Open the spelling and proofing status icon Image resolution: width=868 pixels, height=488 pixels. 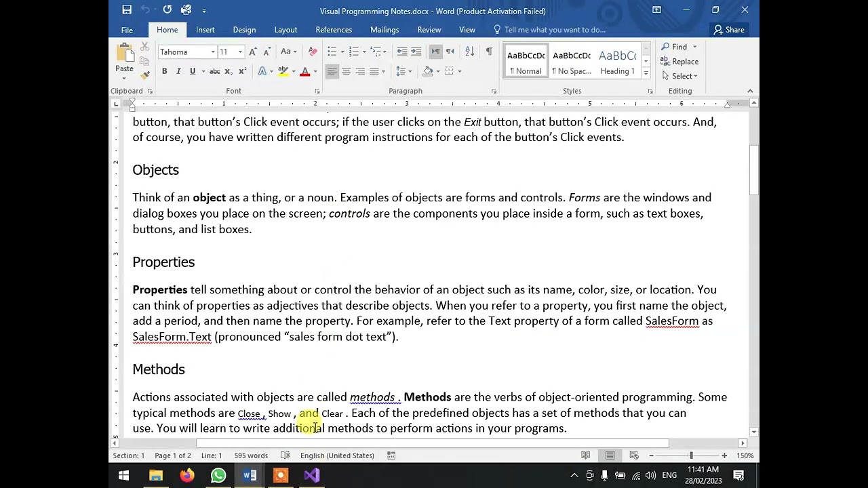(285, 455)
